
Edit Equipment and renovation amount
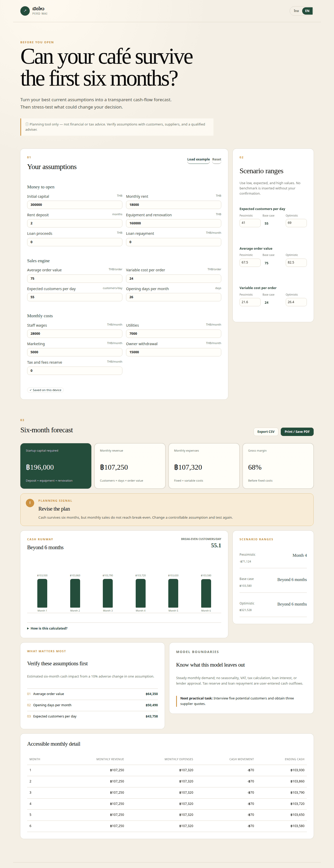(x=174, y=223)
